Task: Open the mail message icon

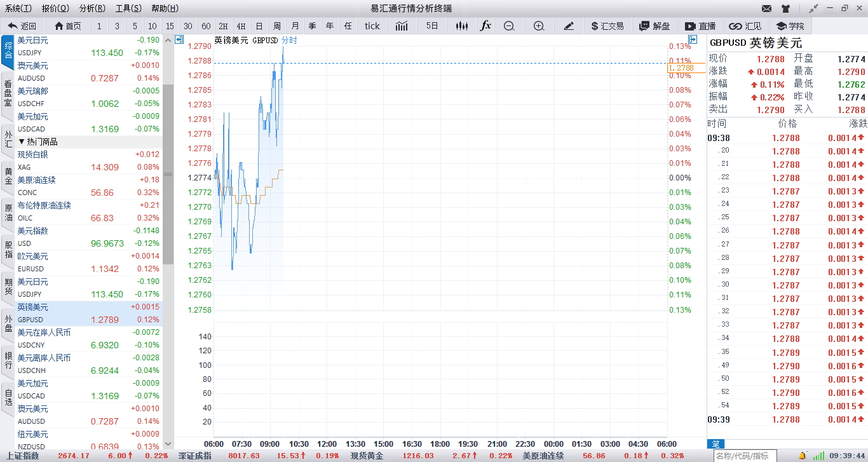Action: click(766, 8)
